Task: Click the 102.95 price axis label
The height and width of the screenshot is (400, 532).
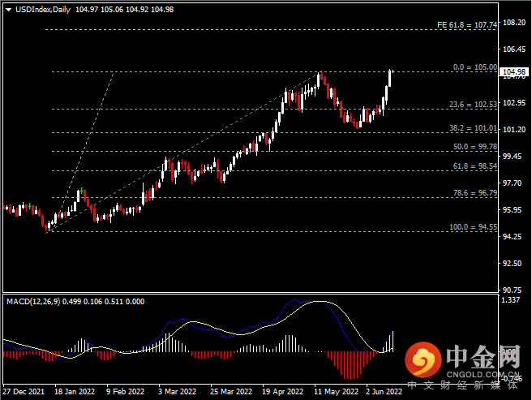Action: 514,103
